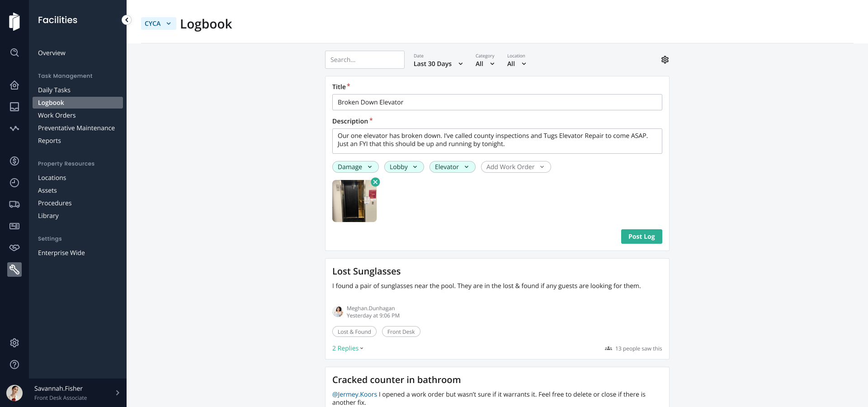Click the help question mark icon
The image size is (868, 407).
[x=14, y=364]
